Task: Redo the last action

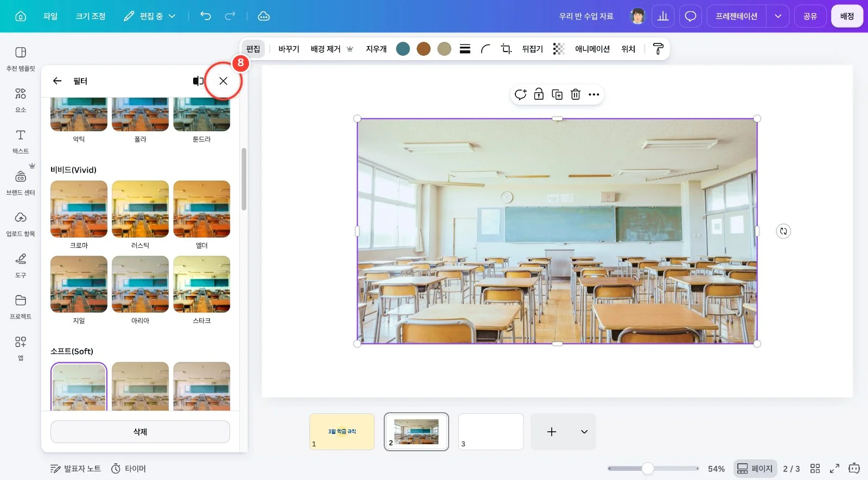Action: (x=230, y=16)
